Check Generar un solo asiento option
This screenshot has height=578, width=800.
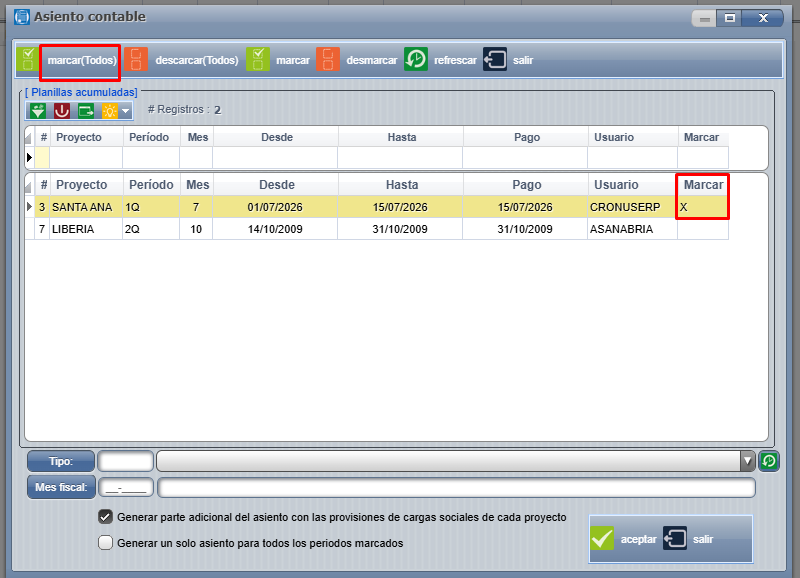click(x=106, y=542)
